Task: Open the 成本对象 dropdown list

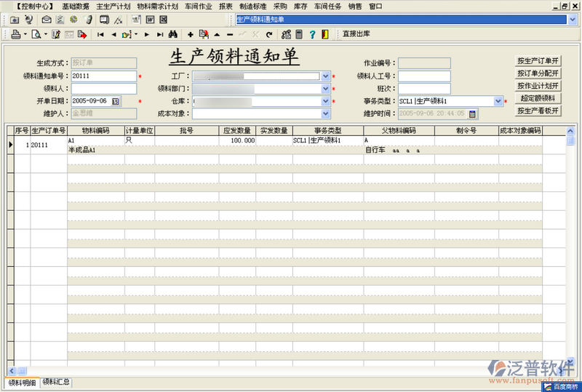Action: 326,113
